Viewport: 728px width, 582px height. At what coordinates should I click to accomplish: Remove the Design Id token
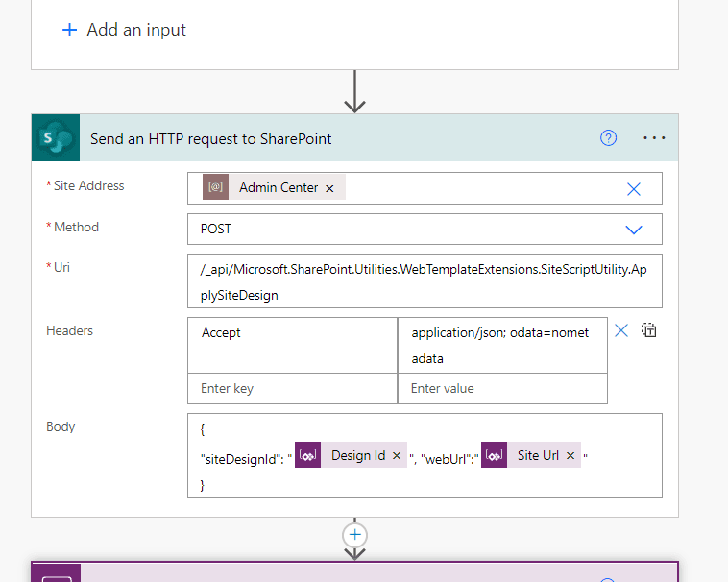coord(397,456)
